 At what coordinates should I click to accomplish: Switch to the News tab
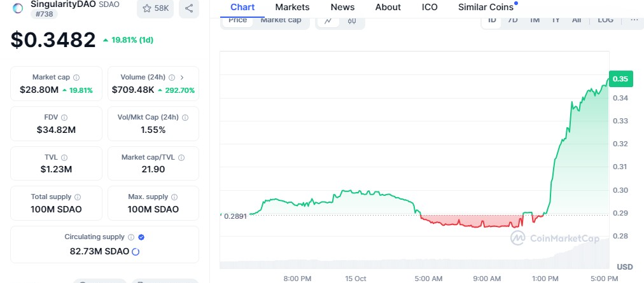(342, 7)
